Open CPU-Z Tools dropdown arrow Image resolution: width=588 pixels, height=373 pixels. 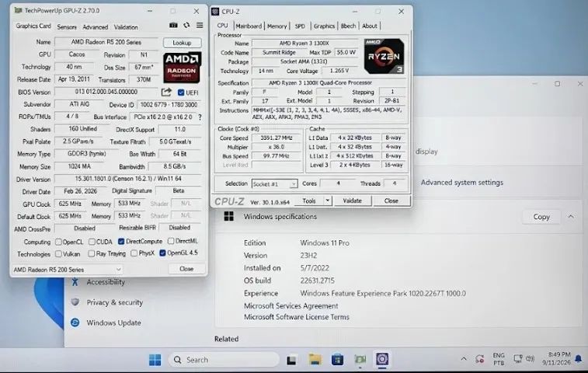click(x=327, y=200)
